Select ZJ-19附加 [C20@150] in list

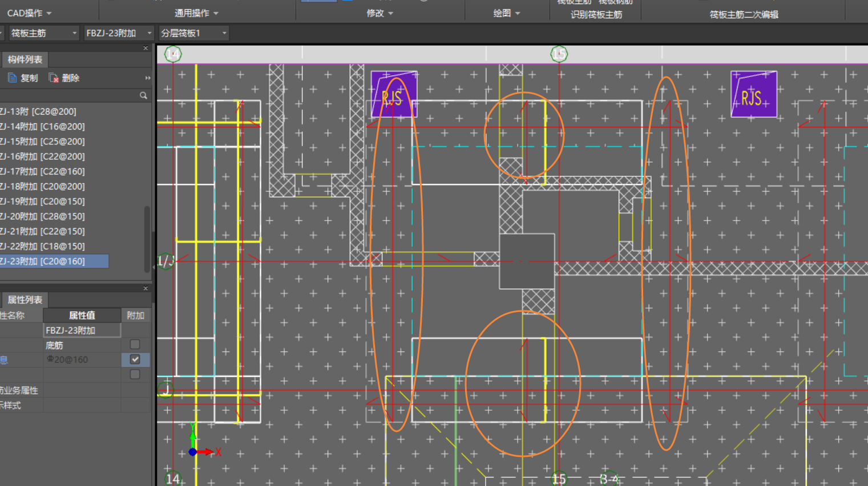click(x=42, y=201)
